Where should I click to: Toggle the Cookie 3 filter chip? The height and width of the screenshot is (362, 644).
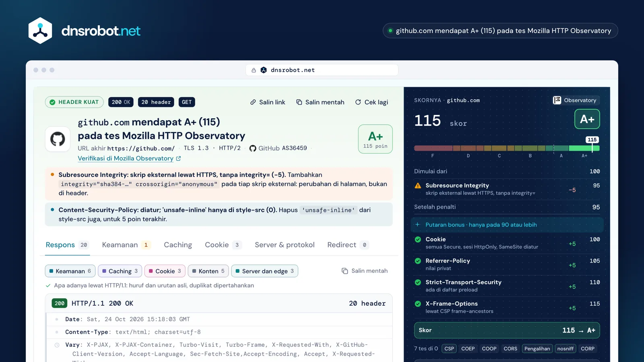point(165,271)
